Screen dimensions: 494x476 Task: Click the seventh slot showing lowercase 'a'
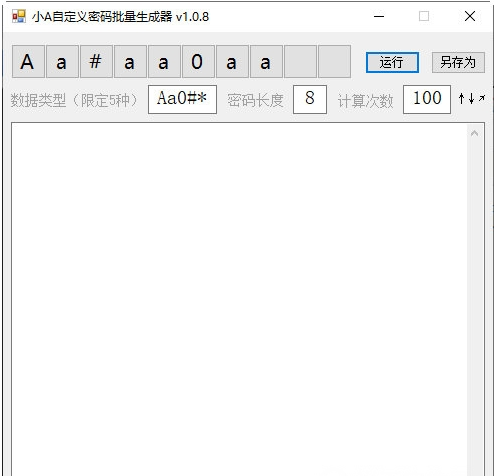click(232, 62)
